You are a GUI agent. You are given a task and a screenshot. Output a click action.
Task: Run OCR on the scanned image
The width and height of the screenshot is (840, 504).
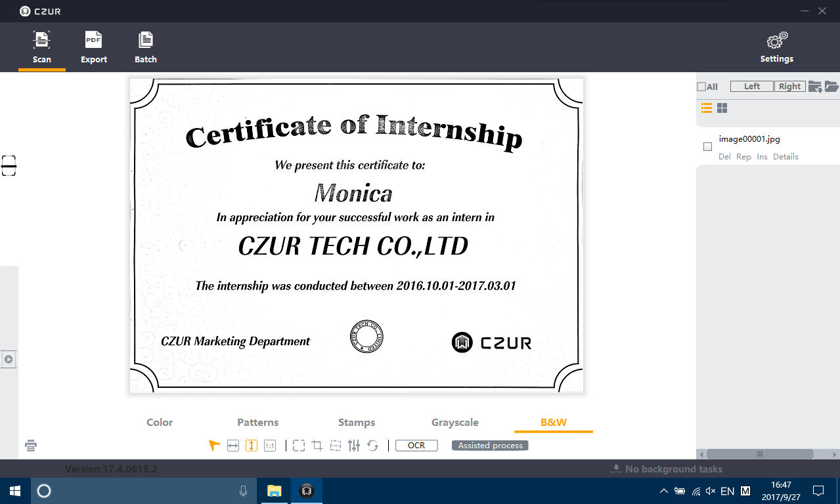416,446
